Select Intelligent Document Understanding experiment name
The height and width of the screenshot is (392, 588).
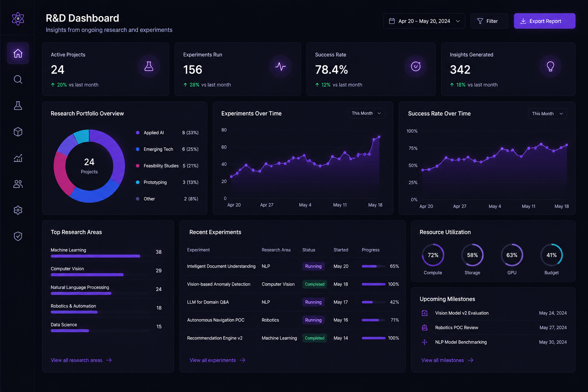[x=221, y=266]
